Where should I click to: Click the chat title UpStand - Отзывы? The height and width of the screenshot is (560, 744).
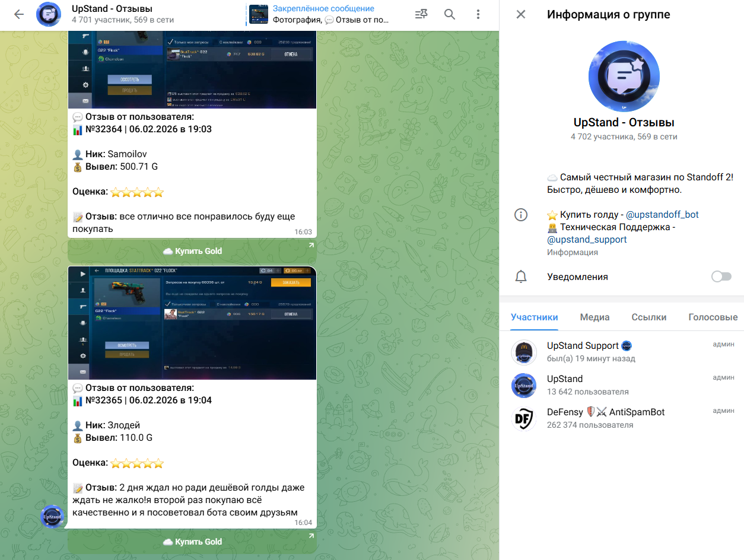point(112,9)
